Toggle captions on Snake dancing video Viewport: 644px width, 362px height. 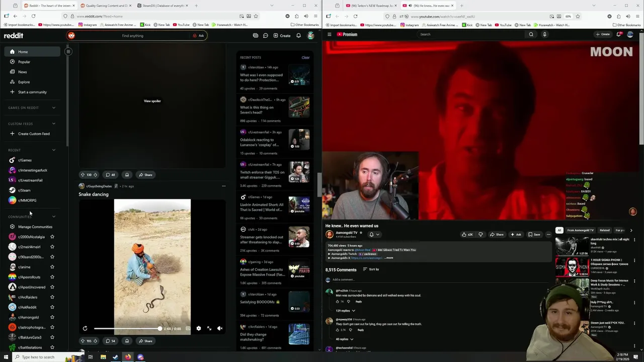(188, 328)
